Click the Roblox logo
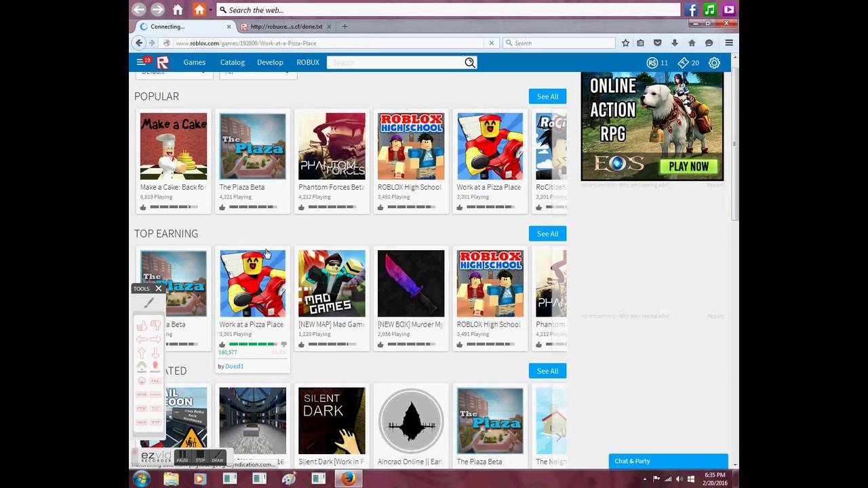 click(x=163, y=62)
